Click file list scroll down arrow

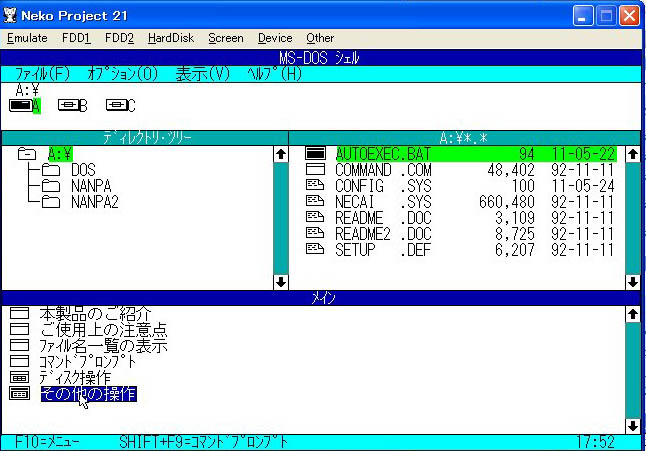coord(633,282)
